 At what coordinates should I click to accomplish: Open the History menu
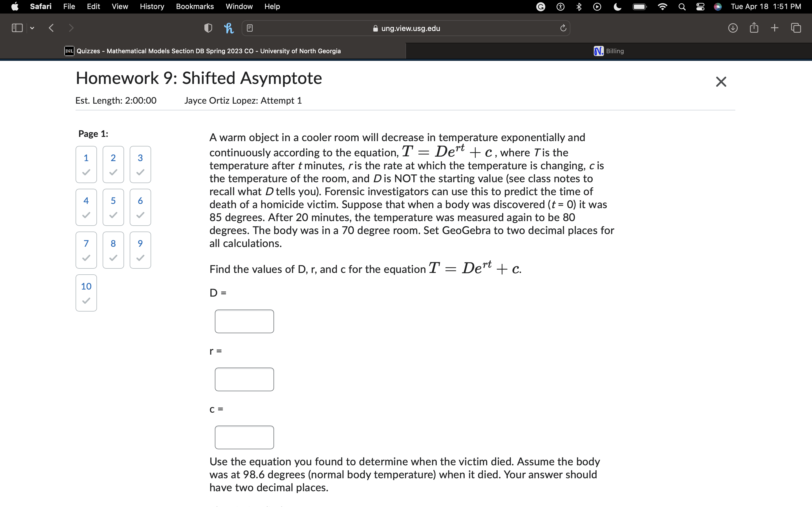coord(151,6)
